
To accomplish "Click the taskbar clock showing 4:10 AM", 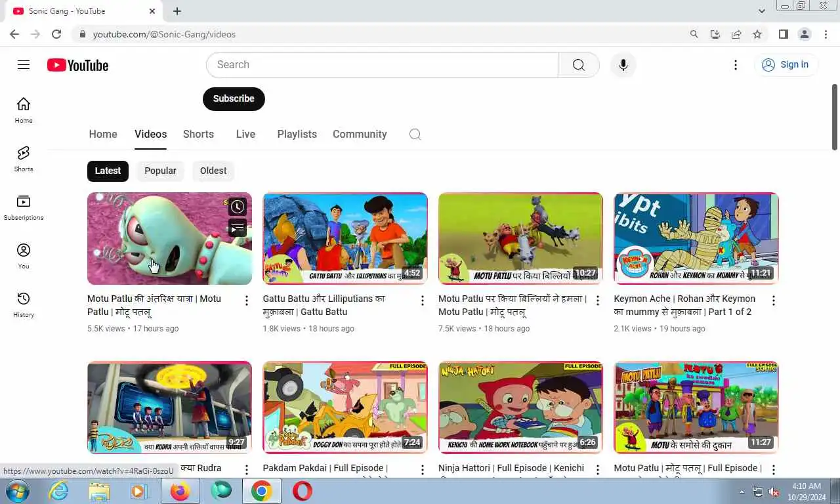I will point(807,491).
